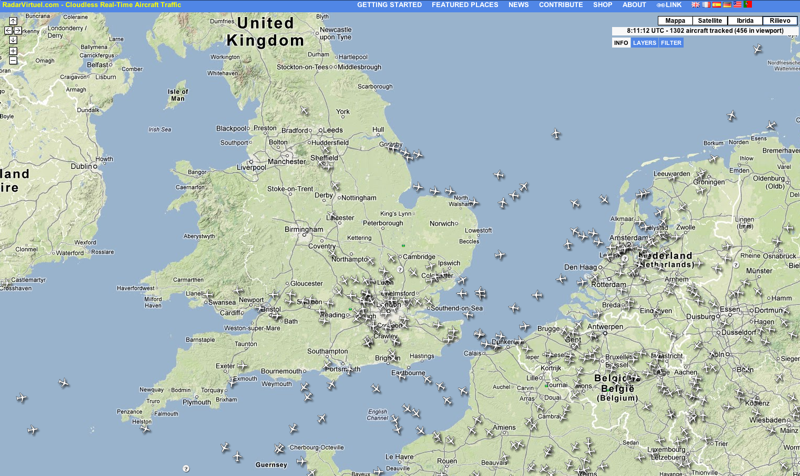Zoom in with the plus button
This screenshot has width=800, height=476.
pyautogui.click(x=13, y=51)
